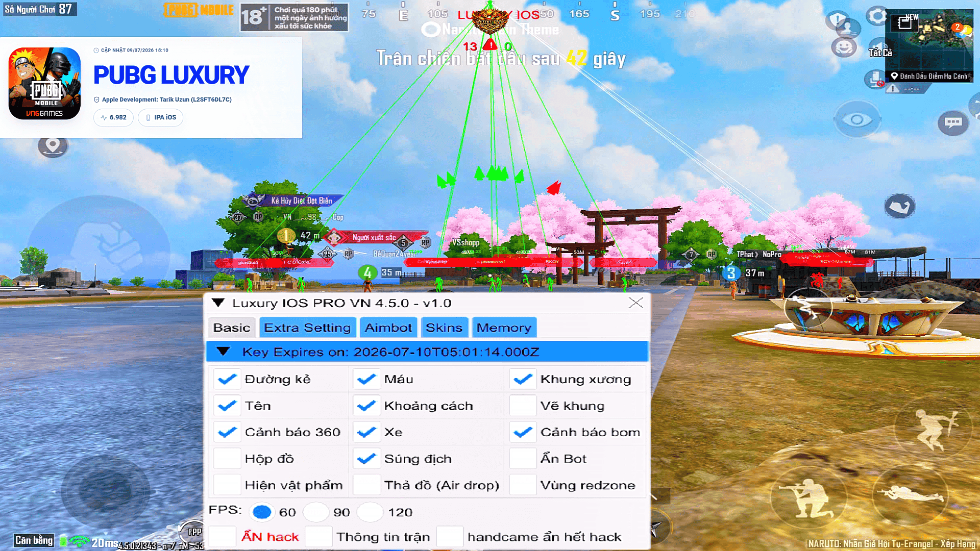This screenshot has height=551, width=980.
Task: Open the Extra Setting tab
Action: point(307,328)
